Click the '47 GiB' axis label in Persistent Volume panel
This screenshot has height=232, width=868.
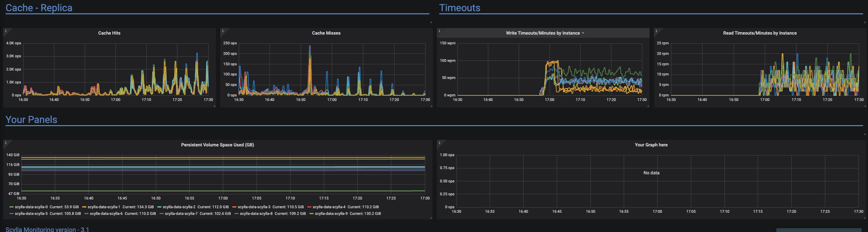[x=14, y=194]
